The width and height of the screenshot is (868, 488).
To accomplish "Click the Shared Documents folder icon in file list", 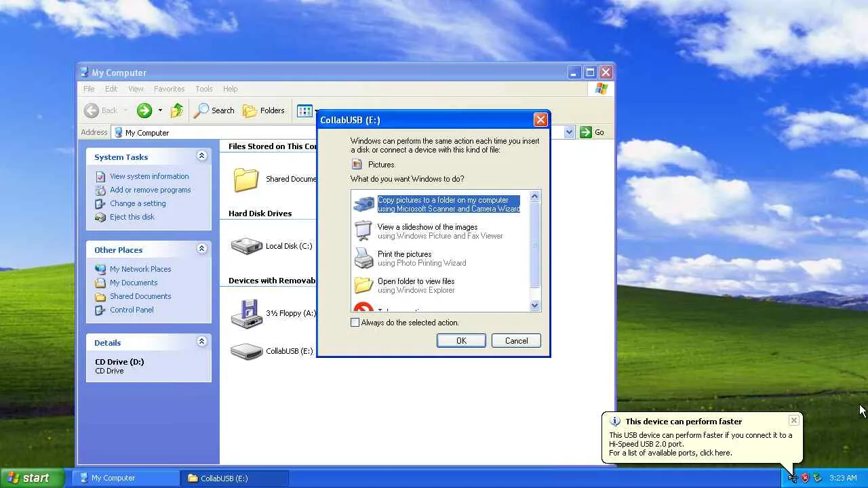I will coord(245,179).
